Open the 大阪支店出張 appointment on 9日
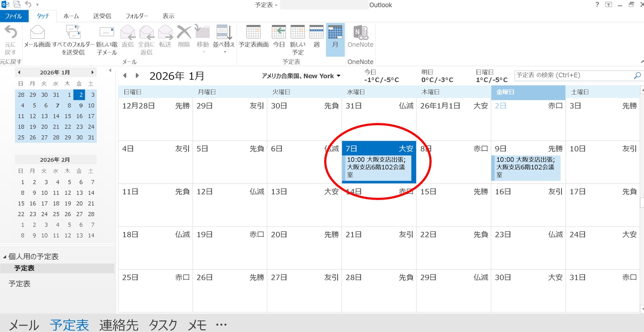The image size is (644, 332). coord(526,167)
